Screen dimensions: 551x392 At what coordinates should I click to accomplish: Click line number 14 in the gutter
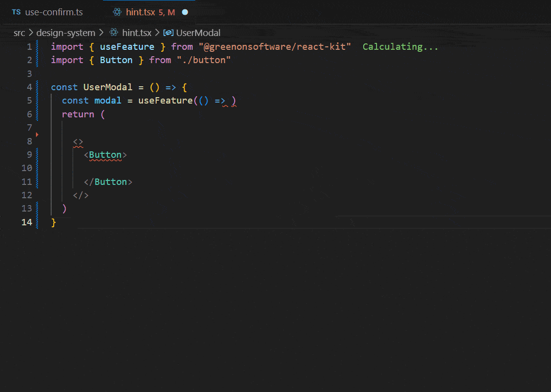[27, 222]
